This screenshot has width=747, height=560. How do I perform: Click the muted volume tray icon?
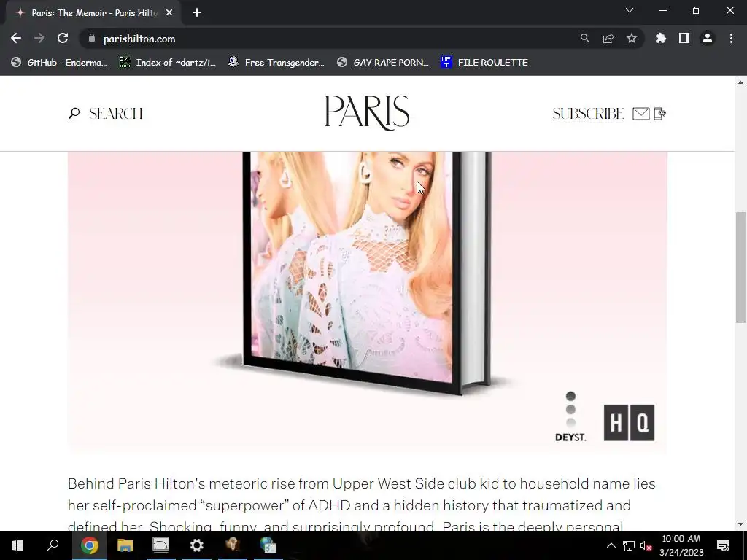point(646,545)
